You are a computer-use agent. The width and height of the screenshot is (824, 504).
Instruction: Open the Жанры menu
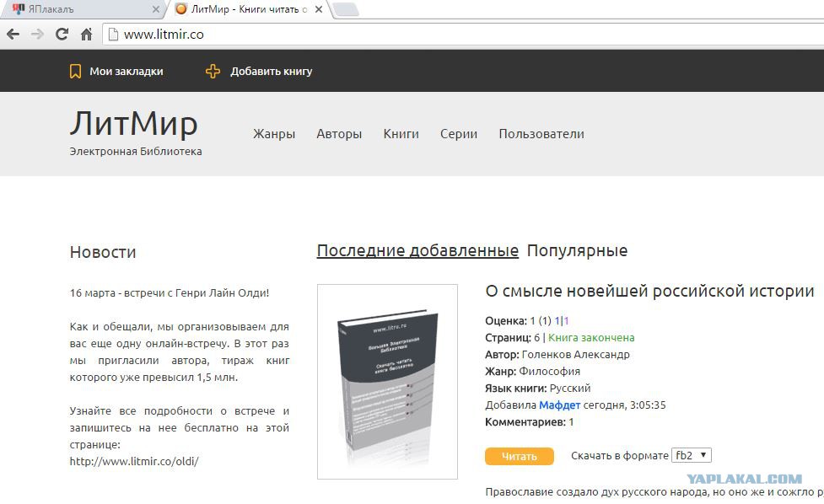(x=274, y=134)
